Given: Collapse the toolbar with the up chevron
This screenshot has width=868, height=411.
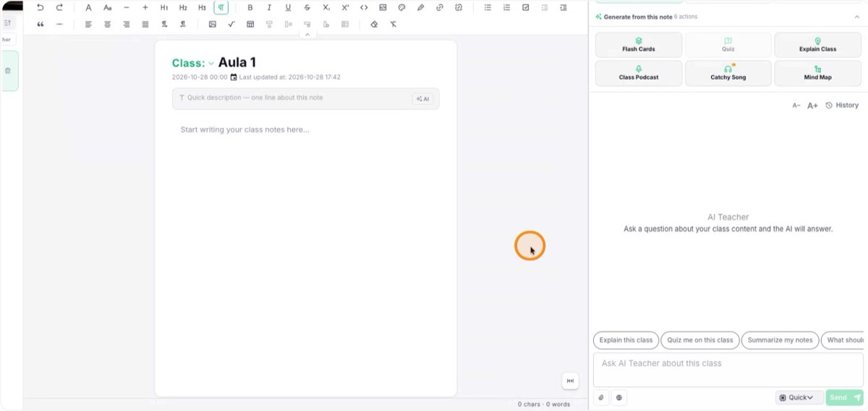Looking at the screenshot, I should click(x=307, y=34).
